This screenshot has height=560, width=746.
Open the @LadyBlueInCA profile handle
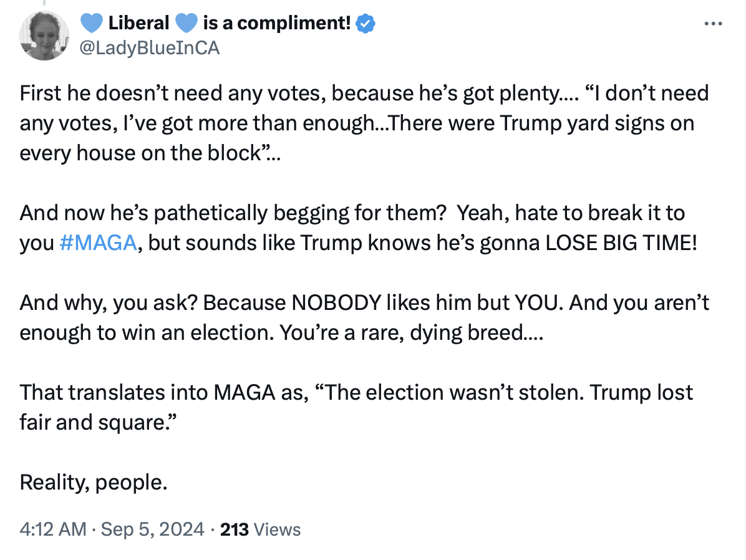click(150, 48)
